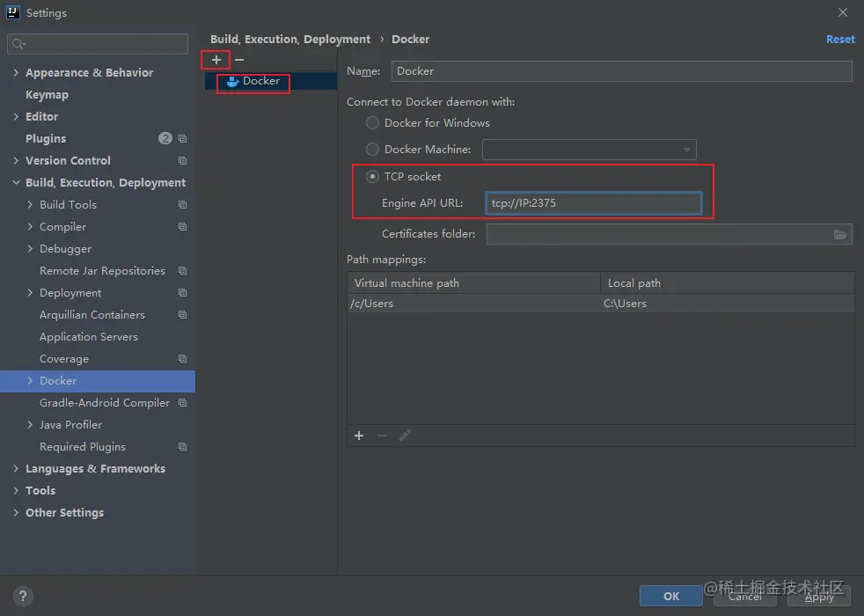Expand the Editor section
The width and height of the screenshot is (864, 616).
(x=16, y=117)
